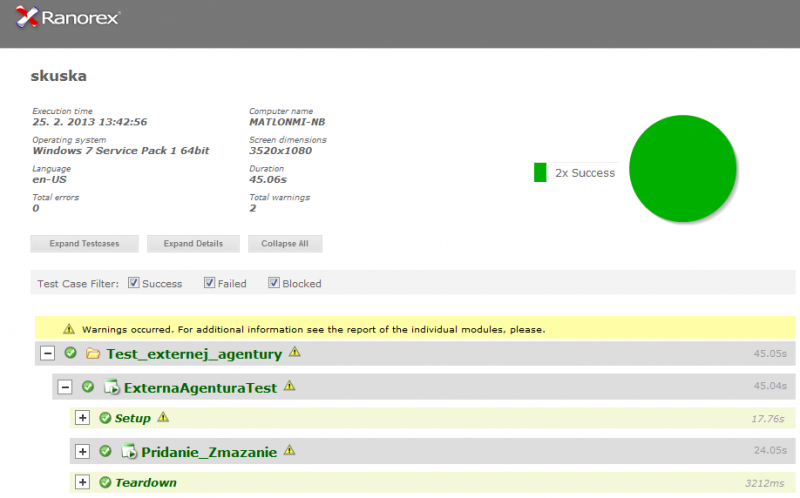
Task: Open the Test_externej_agentury test suite title
Action: coord(194,354)
